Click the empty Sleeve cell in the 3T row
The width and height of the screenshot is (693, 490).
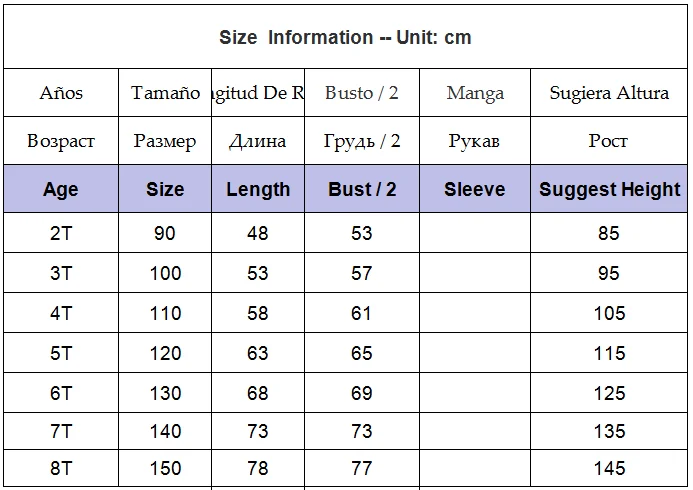click(x=475, y=273)
